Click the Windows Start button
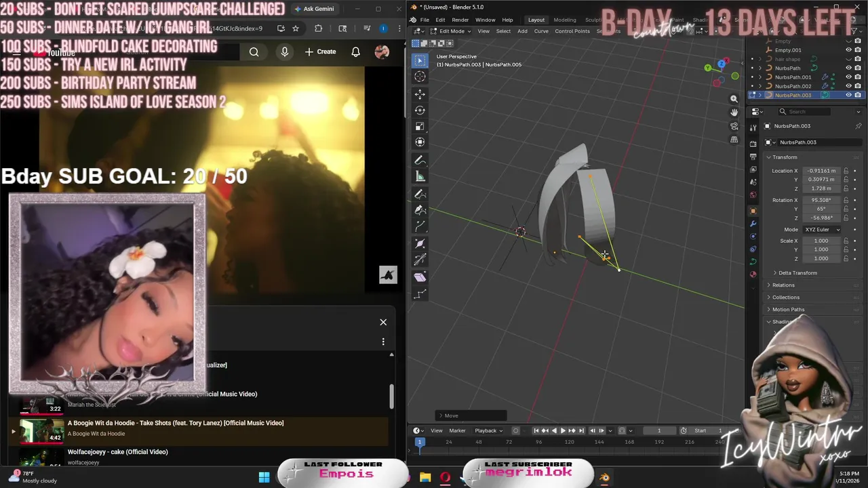 (264, 478)
